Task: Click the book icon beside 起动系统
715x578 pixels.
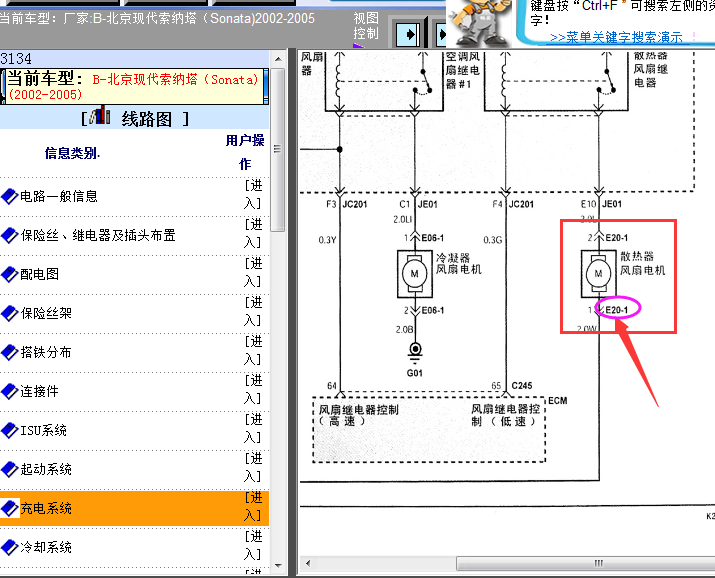Action: click(x=10, y=470)
